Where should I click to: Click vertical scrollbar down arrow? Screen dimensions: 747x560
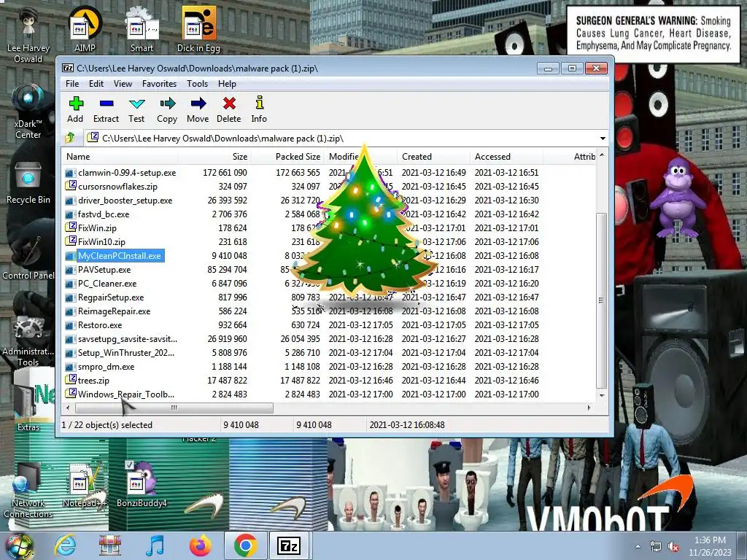coord(602,395)
